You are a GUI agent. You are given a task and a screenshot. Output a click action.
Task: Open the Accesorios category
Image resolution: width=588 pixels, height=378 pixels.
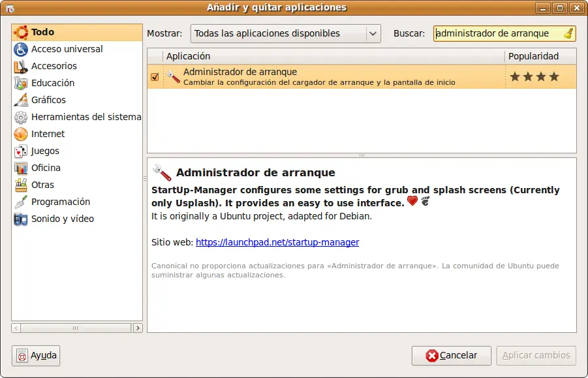point(52,65)
